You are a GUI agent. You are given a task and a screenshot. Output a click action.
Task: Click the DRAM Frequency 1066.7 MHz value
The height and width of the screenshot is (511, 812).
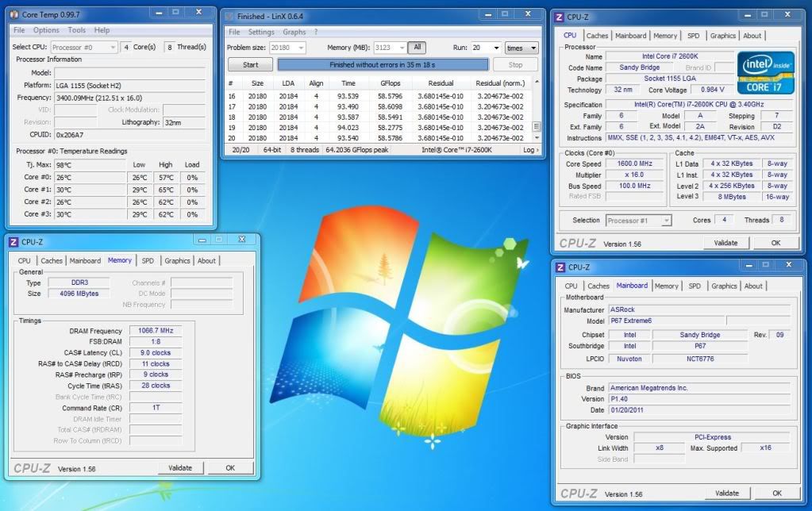point(156,330)
